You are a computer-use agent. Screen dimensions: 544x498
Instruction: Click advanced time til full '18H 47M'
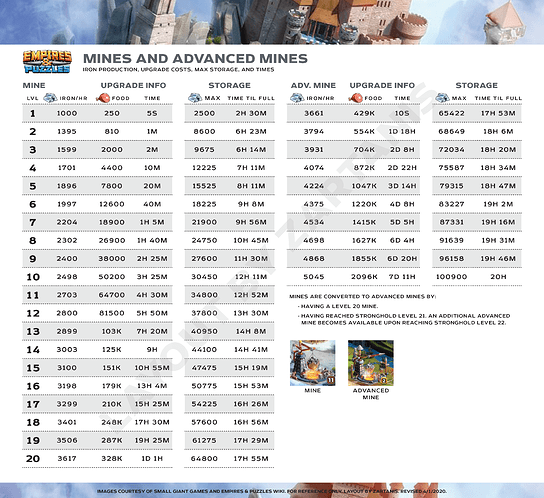(x=498, y=186)
